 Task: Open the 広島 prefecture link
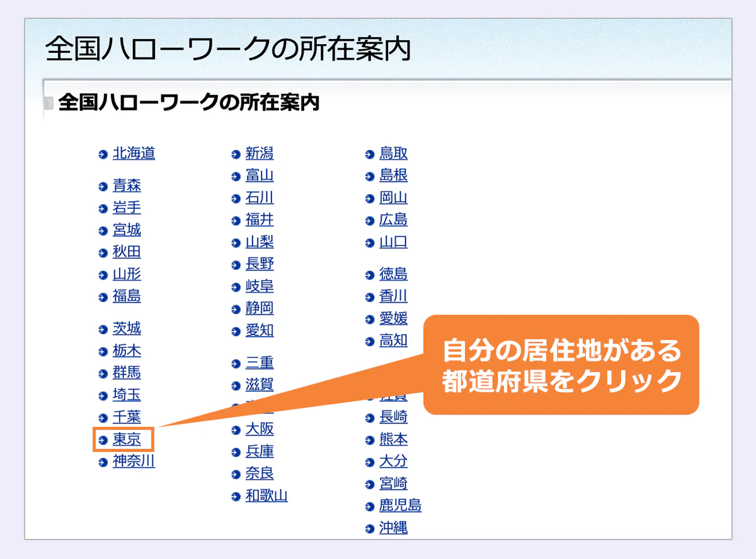[393, 220]
